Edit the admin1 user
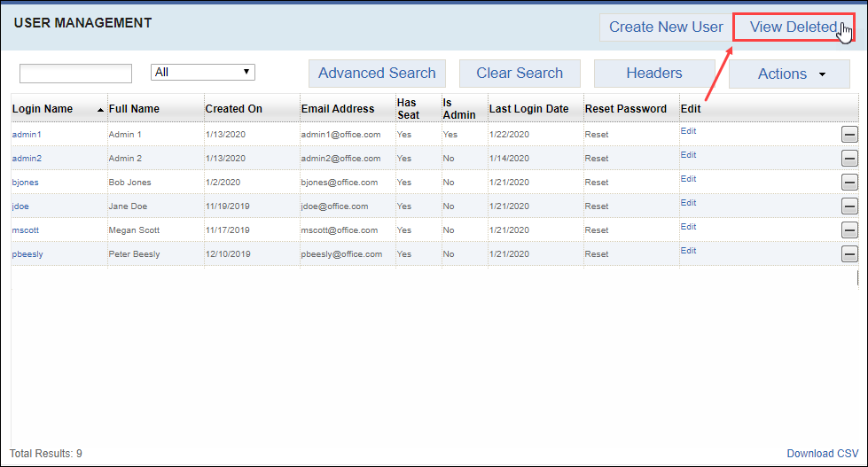 click(688, 131)
